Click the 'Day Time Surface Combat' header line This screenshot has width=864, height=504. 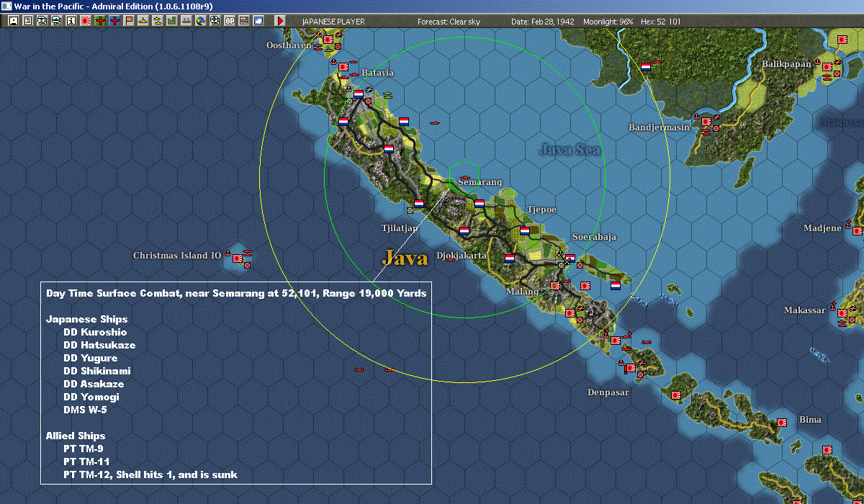[236, 293]
